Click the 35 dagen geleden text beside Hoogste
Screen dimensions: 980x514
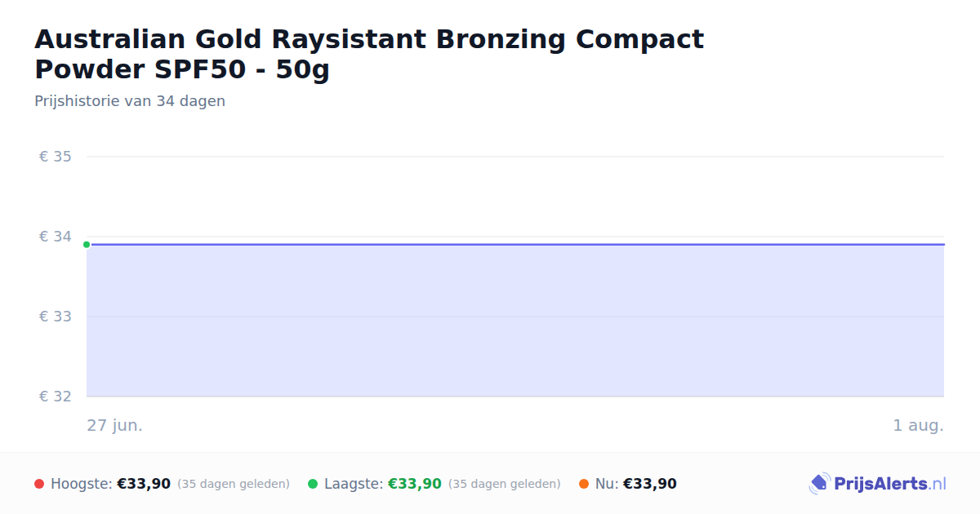coord(234,484)
